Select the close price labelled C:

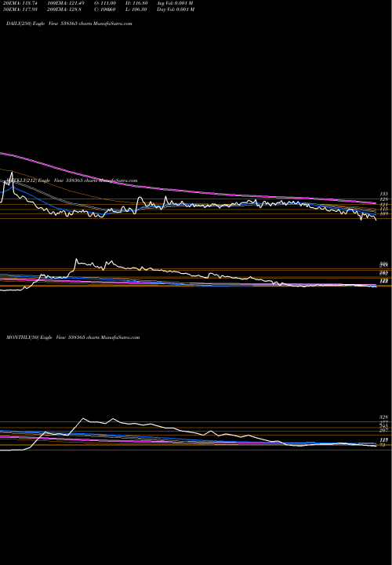(x=105, y=9)
